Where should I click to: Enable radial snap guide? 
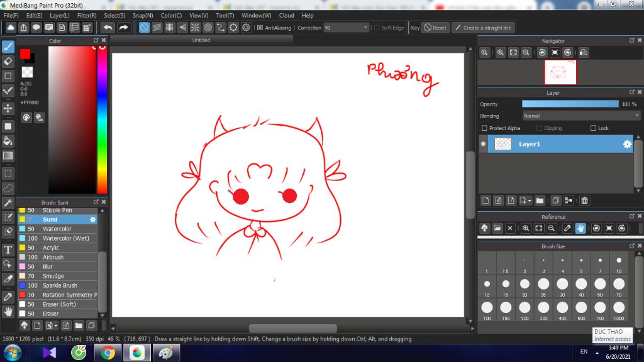click(195, 28)
